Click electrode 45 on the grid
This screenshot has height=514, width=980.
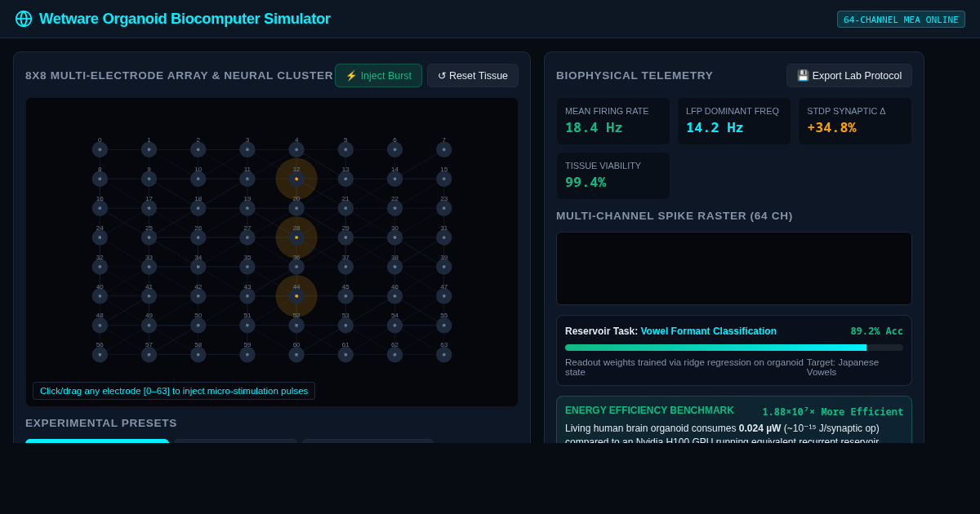345,296
